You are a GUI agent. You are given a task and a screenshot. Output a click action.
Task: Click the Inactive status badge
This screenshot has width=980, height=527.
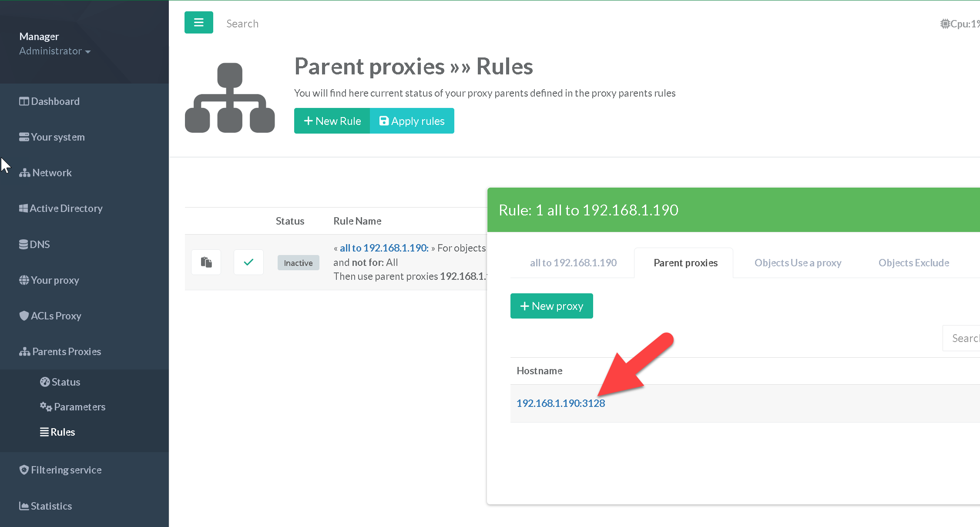coord(298,263)
